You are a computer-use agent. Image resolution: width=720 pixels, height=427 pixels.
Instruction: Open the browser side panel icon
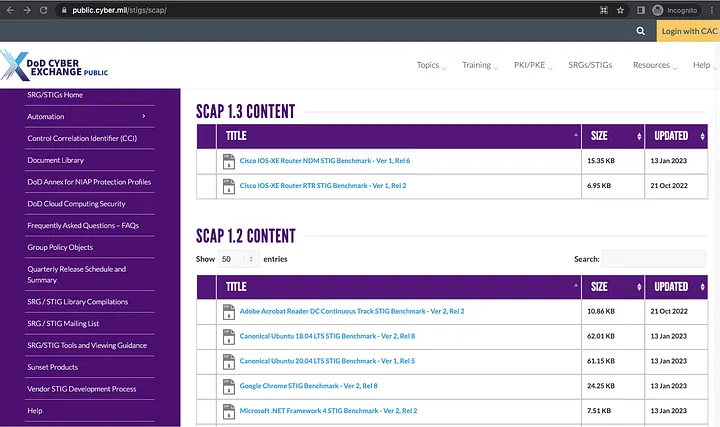click(x=641, y=10)
